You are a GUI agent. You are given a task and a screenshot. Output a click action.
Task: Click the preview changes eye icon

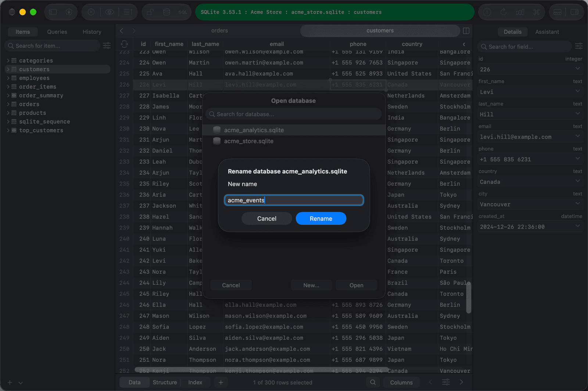tap(110, 12)
